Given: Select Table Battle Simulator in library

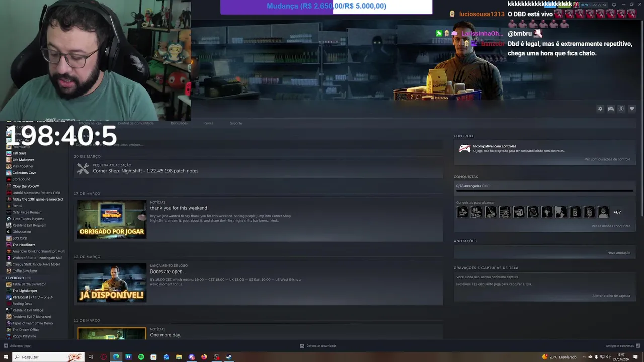Looking at the screenshot, I should click(x=29, y=284).
